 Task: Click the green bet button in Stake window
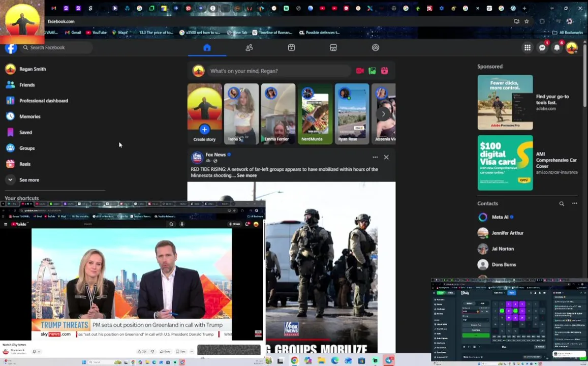coord(476,335)
